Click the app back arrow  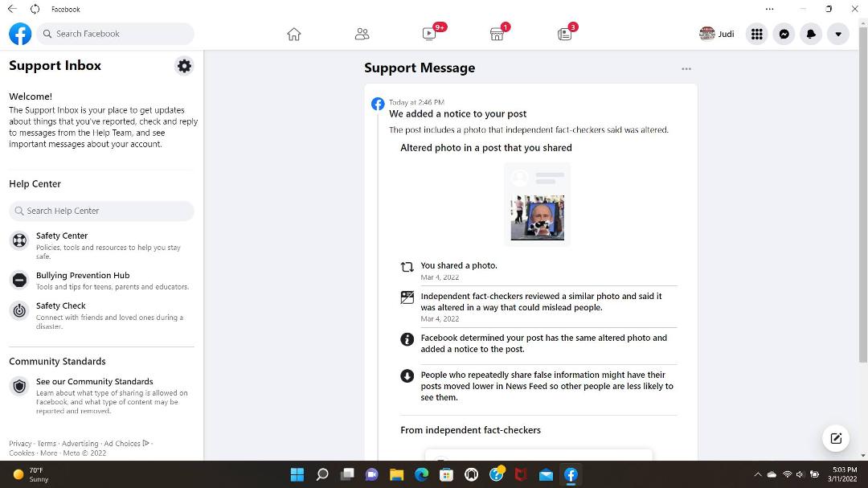[12, 9]
